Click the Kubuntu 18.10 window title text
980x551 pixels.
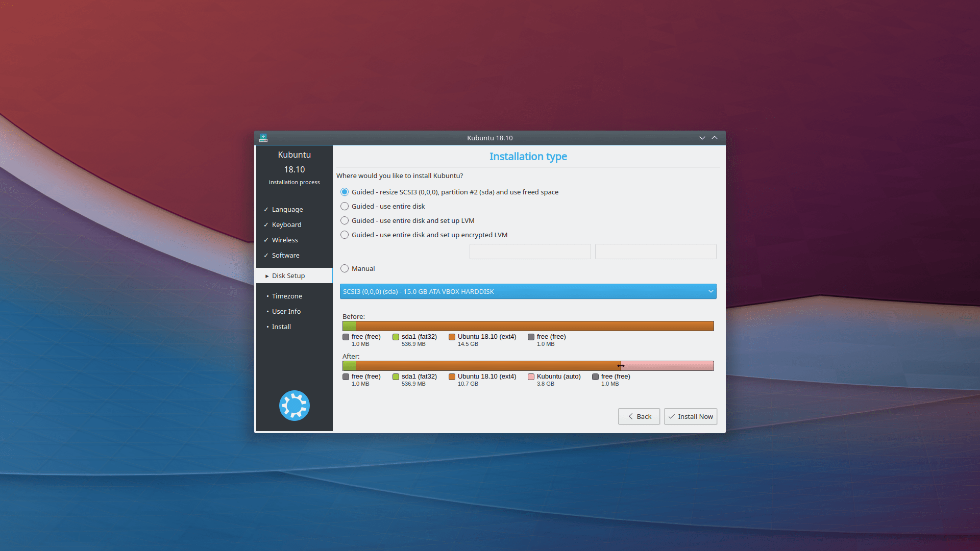[490, 138]
